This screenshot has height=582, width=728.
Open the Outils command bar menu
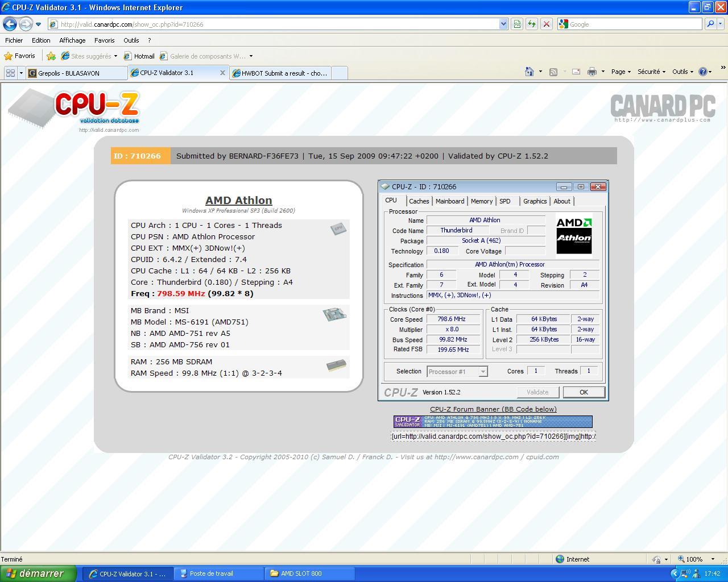[x=682, y=72]
